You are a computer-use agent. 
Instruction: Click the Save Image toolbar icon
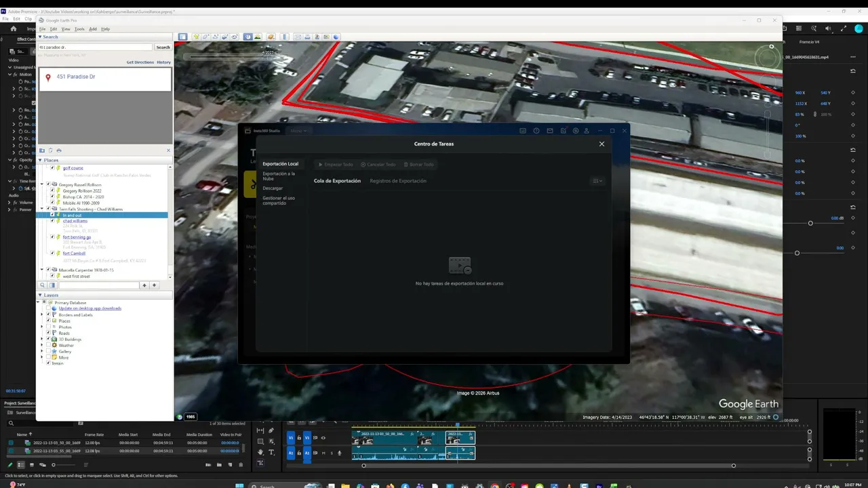317,37
